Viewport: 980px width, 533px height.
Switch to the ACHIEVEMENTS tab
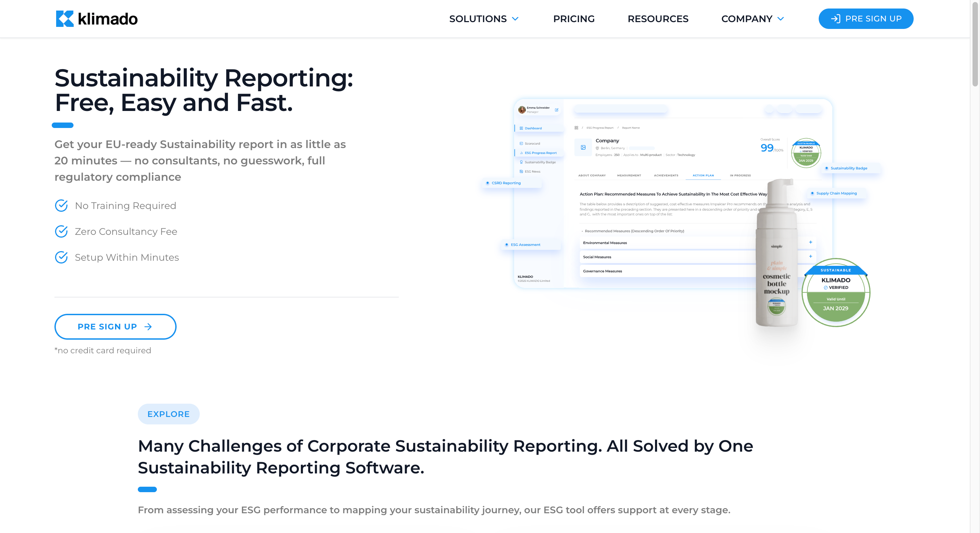(666, 175)
